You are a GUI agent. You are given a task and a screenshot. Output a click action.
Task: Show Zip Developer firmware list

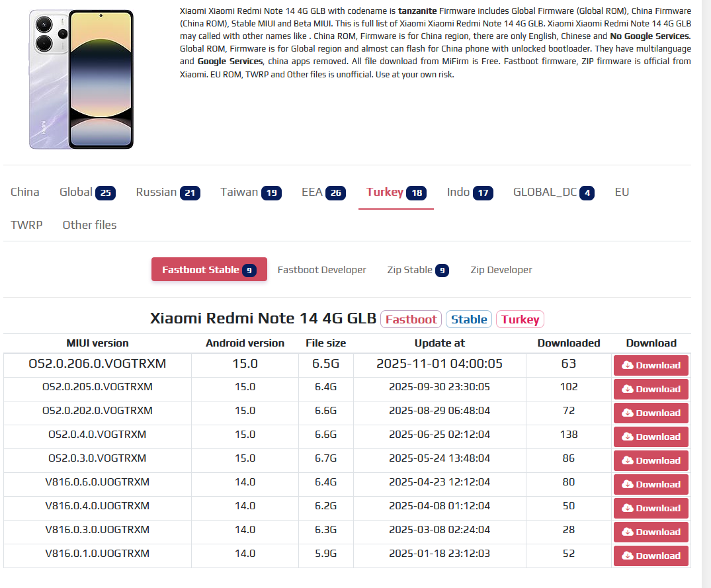point(501,270)
